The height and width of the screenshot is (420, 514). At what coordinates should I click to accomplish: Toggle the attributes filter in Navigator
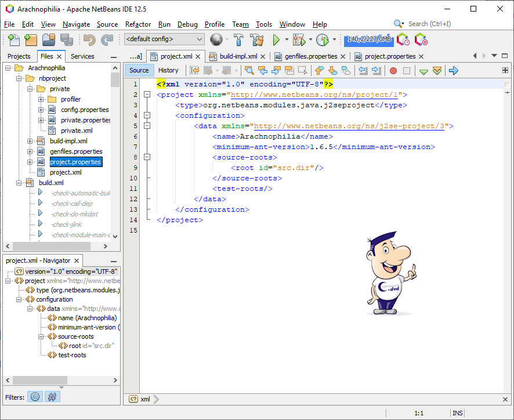point(35,397)
